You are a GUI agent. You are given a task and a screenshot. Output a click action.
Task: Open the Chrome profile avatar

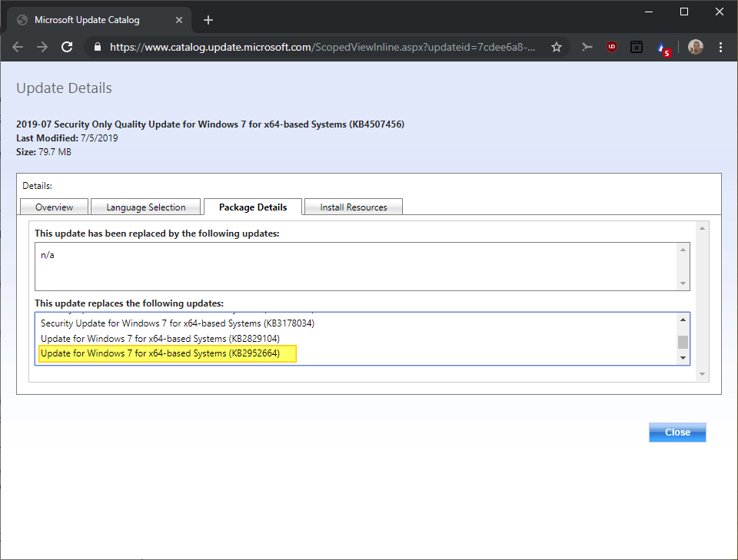[695, 47]
